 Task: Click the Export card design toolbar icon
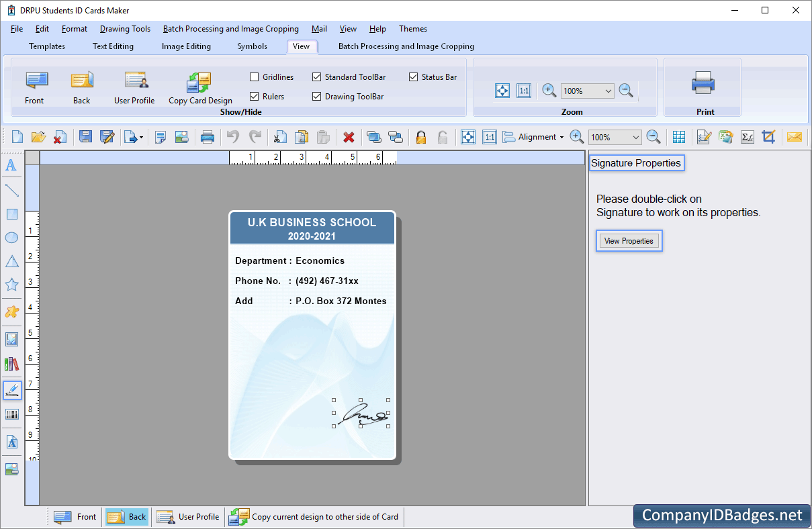click(130, 136)
